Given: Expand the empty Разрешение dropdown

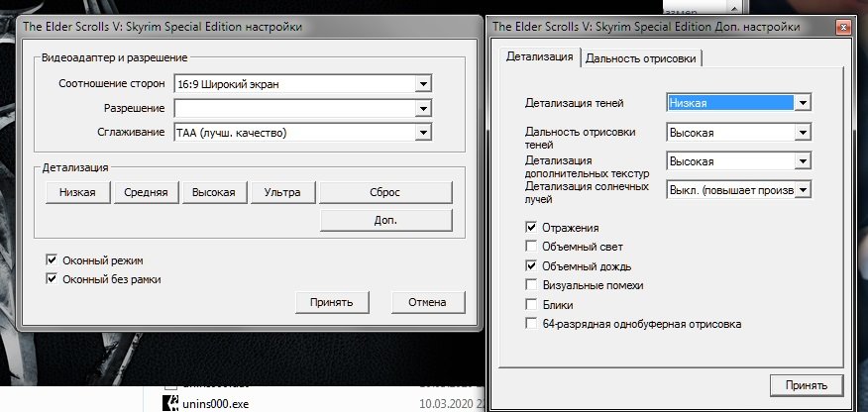Looking at the screenshot, I should point(423,108).
